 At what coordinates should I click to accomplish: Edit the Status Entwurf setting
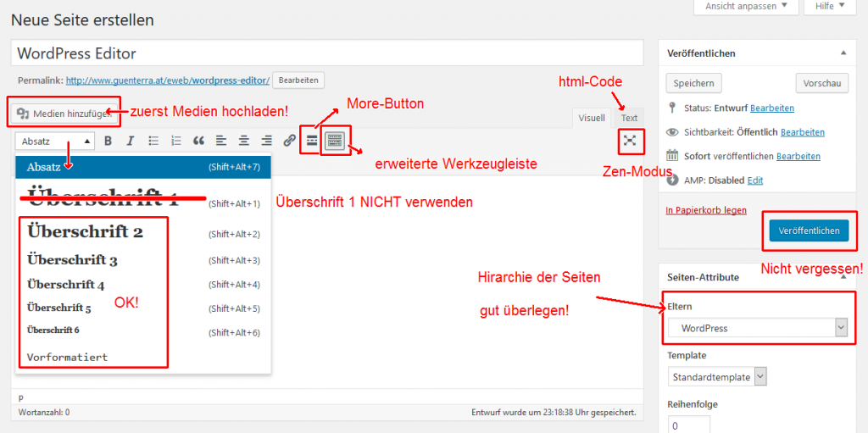click(772, 108)
